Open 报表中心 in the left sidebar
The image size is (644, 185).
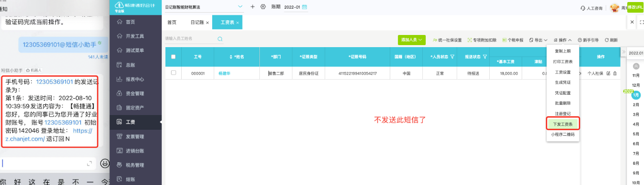point(134,79)
